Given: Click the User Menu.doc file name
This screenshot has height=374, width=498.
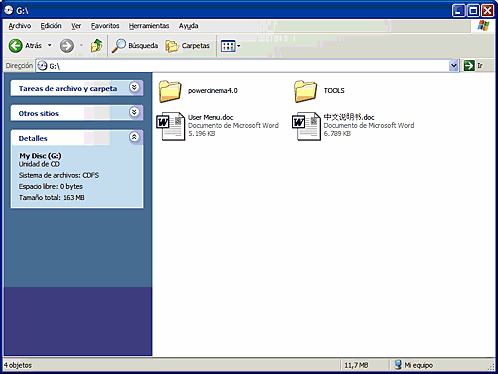Looking at the screenshot, I should coord(211,117).
